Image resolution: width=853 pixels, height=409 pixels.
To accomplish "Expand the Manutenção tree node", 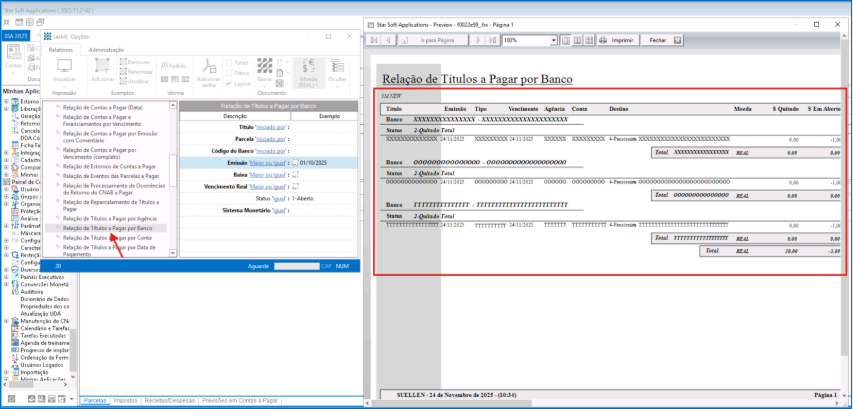I will point(6,319).
